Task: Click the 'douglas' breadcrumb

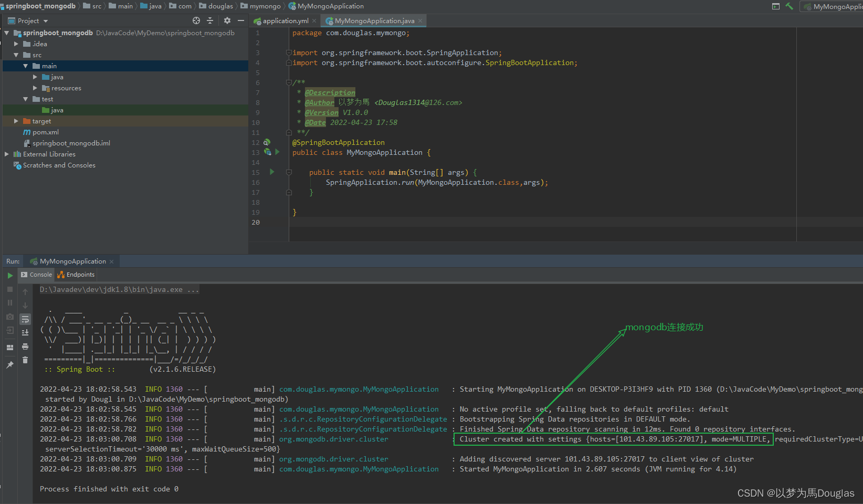Action: pos(216,6)
